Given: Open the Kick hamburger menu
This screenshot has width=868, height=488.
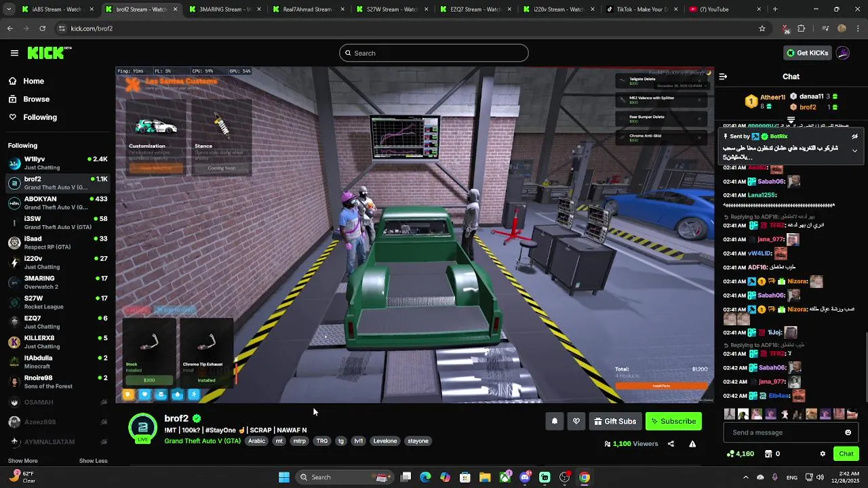Looking at the screenshot, I should [x=14, y=53].
